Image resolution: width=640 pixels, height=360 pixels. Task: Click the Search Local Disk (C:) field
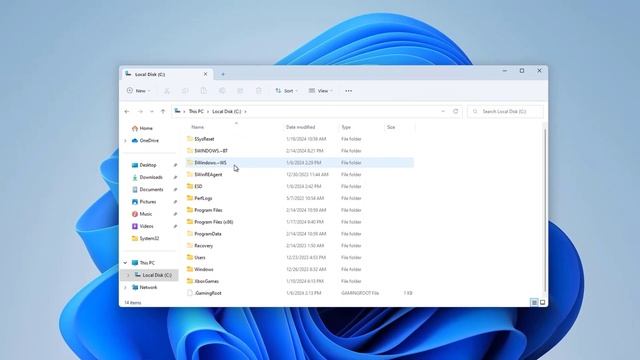505,111
